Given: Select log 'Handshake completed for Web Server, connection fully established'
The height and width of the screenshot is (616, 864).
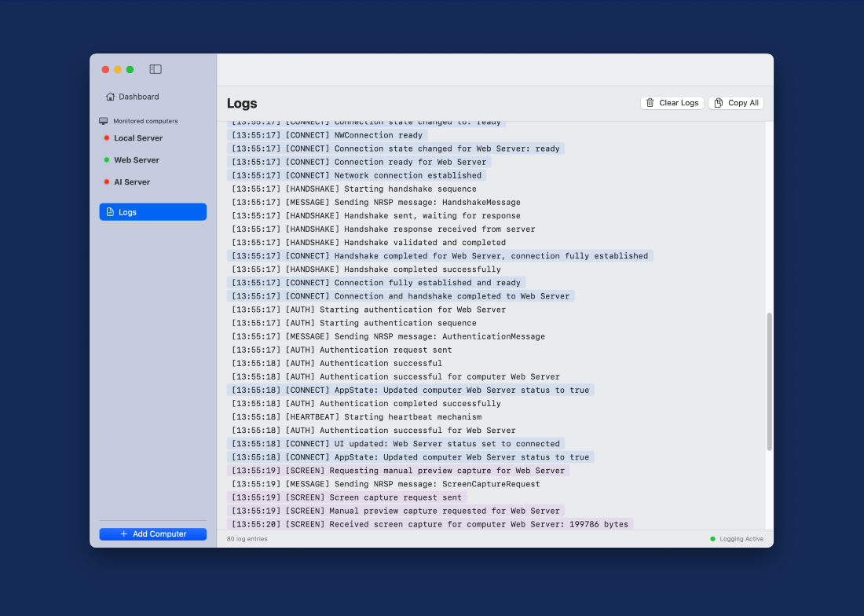Looking at the screenshot, I should [440, 255].
